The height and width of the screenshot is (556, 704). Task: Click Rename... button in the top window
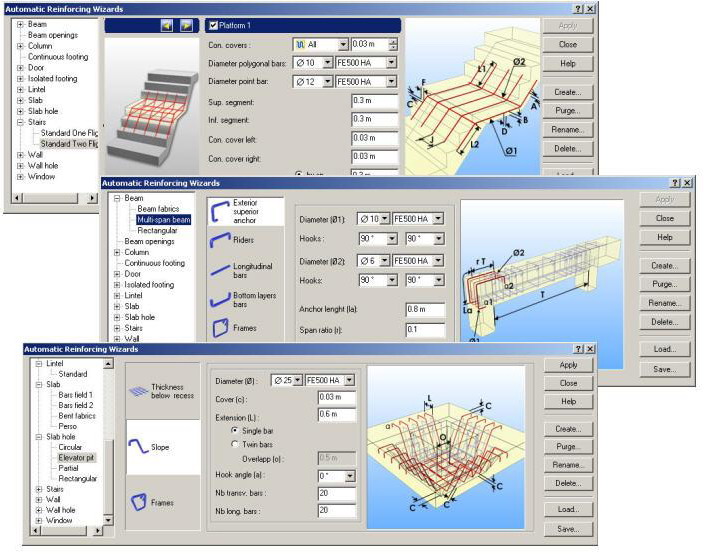(568, 130)
